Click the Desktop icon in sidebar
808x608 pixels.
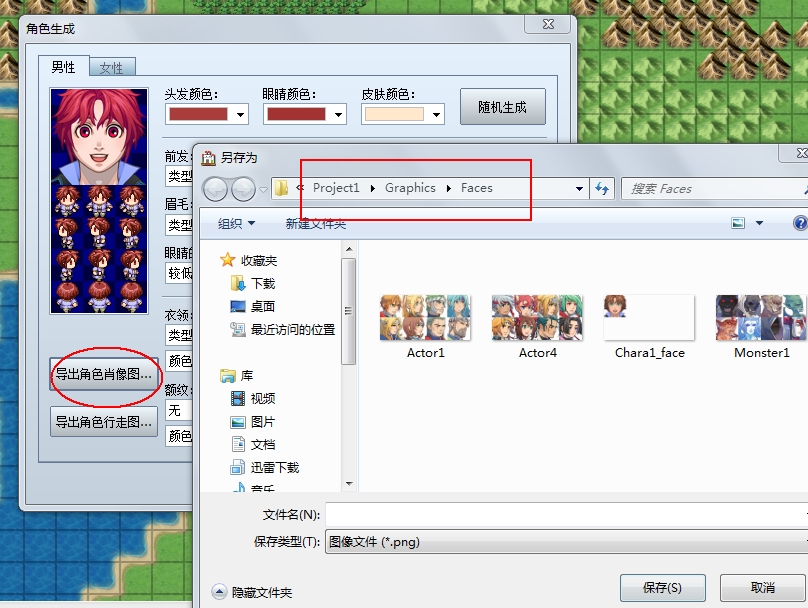[x=238, y=307]
